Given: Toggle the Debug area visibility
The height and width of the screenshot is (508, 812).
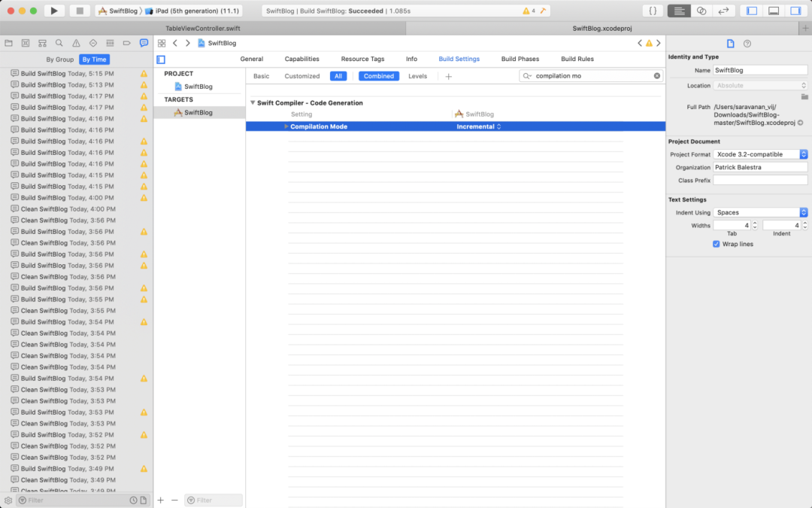Looking at the screenshot, I should click(x=774, y=11).
